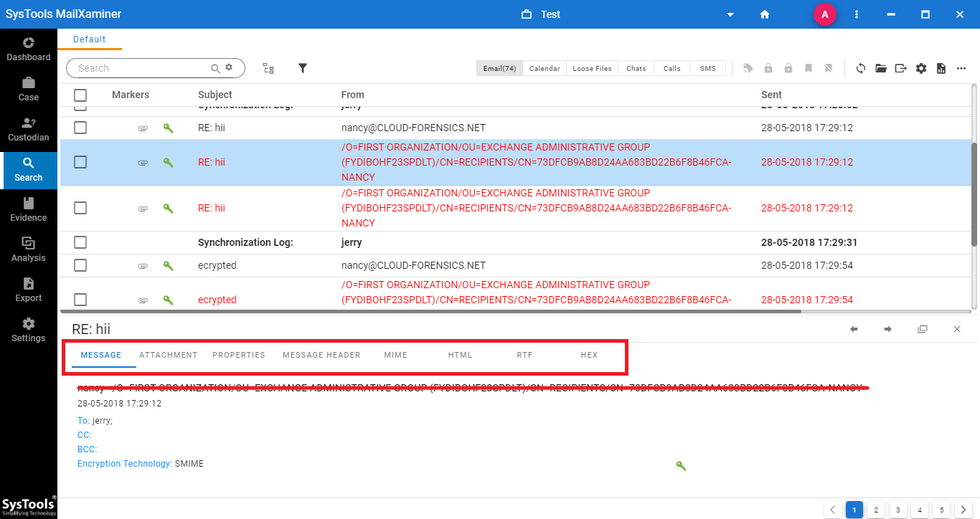Check the unhighlighted red RE: hii row
This screenshot has height=519, width=980.
click(x=80, y=208)
